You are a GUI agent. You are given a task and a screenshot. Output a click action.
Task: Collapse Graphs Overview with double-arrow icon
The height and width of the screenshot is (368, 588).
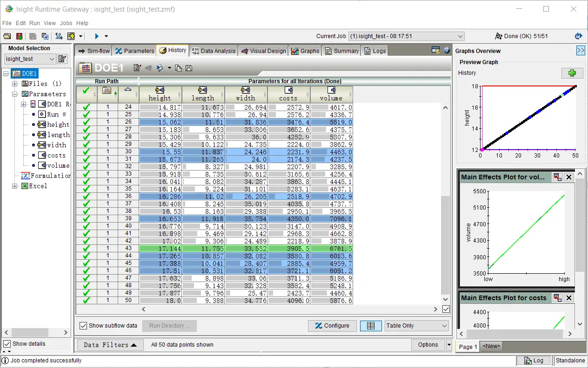(580, 51)
